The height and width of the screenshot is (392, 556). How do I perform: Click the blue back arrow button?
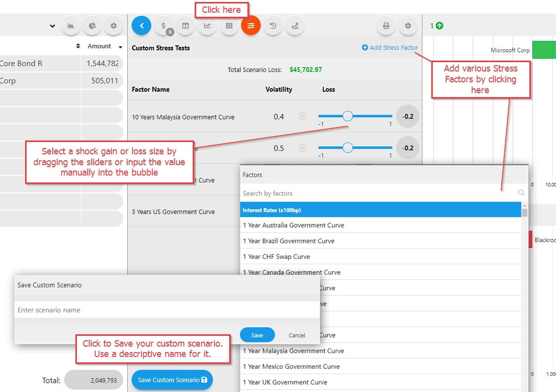click(x=141, y=26)
